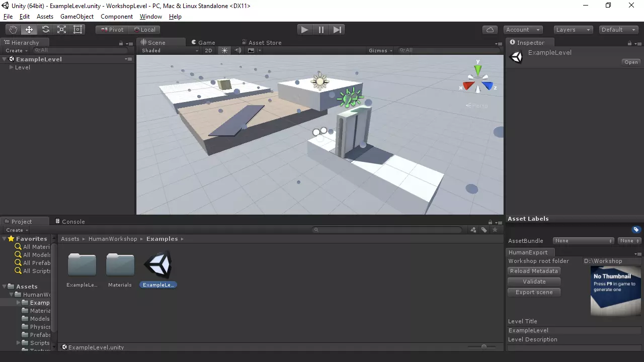Open the Shaded draw mode dropdown
644x362 pixels.
[x=170, y=50]
